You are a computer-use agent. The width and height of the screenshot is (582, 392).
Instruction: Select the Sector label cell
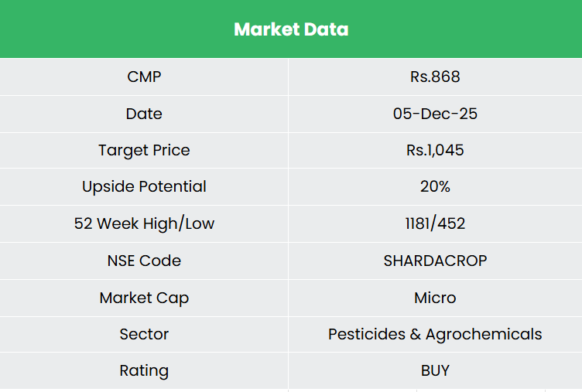[144, 334]
